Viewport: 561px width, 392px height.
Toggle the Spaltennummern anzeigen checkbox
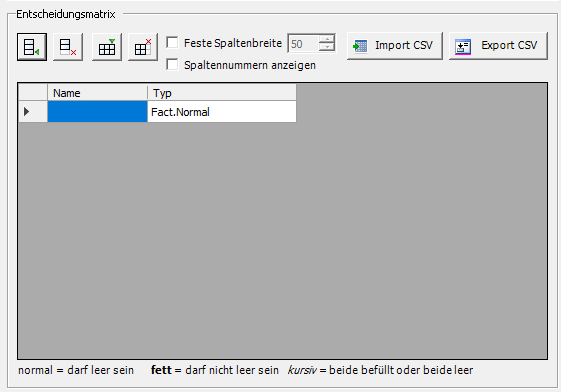click(x=172, y=64)
